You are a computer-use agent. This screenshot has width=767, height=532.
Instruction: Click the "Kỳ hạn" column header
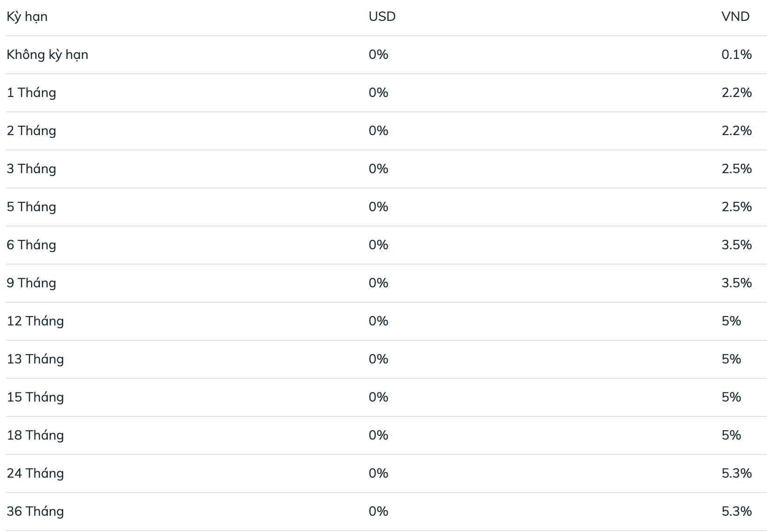coord(27,17)
